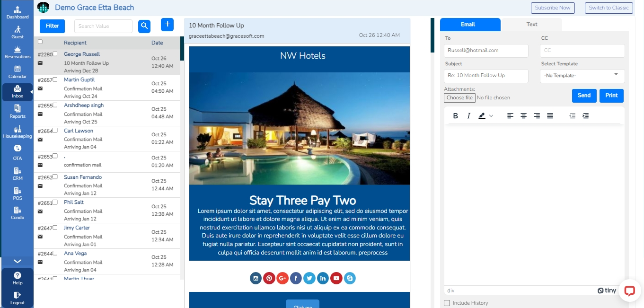
Task: Click the Filter button
Action: tap(53, 26)
